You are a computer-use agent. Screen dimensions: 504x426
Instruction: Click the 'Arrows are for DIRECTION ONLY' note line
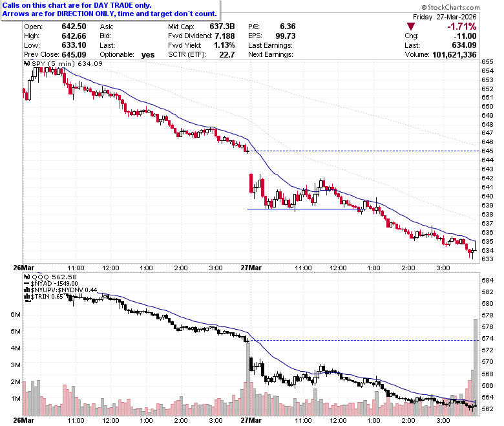pyautogui.click(x=110, y=14)
